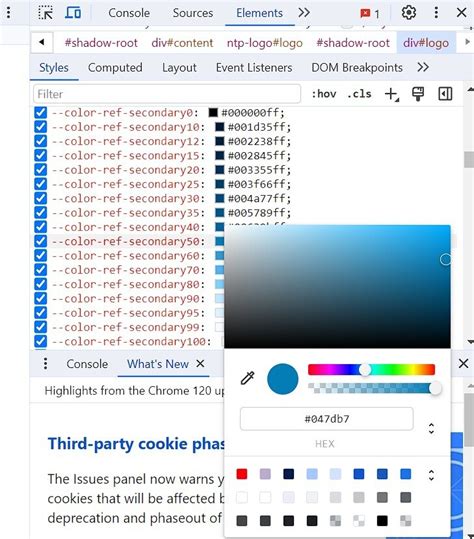Switch color format with HEX stepper arrows
This screenshot has width=474, height=539.
pos(431,428)
